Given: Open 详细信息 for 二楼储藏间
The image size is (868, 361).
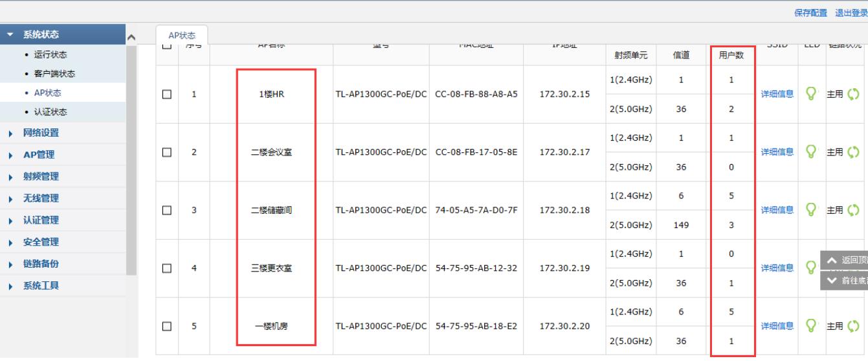Looking at the screenshot, I should tap(777, 210).
